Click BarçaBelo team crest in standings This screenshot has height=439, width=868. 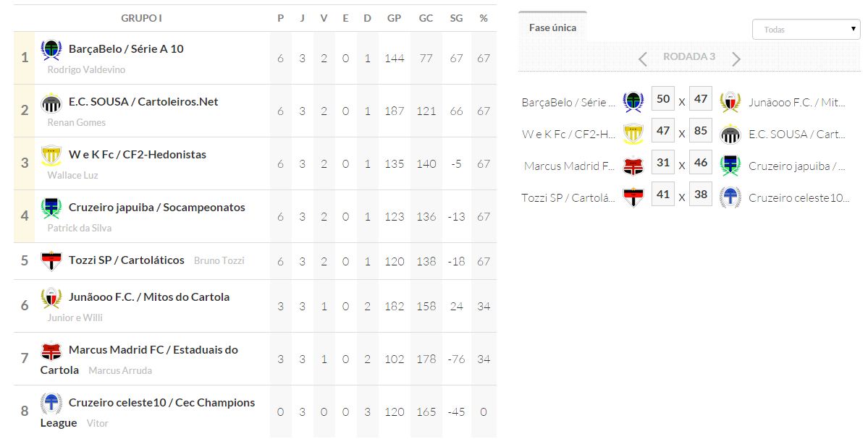pyautogui.click(x=51, y=50)
